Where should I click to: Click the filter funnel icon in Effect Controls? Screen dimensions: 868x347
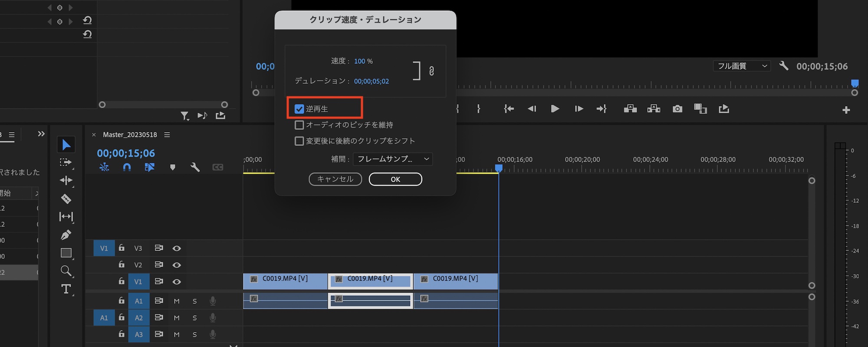(185, 116)
